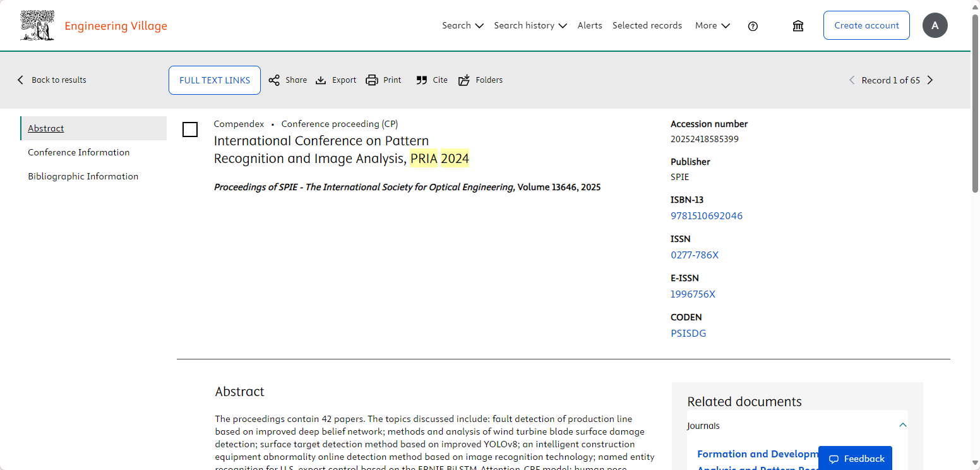
Task: Expand the More menu
Action: point(712,25)
